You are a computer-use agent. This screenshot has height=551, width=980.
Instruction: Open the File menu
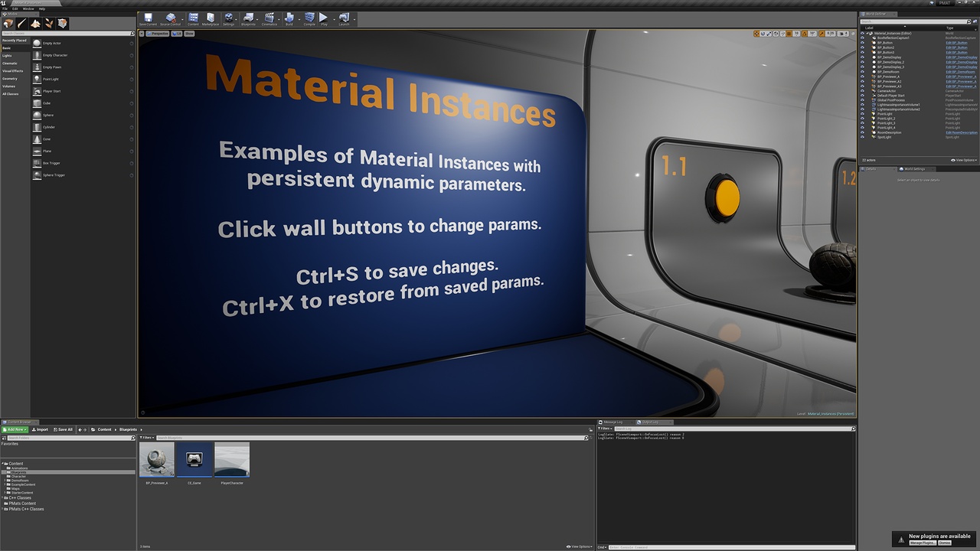5,8
